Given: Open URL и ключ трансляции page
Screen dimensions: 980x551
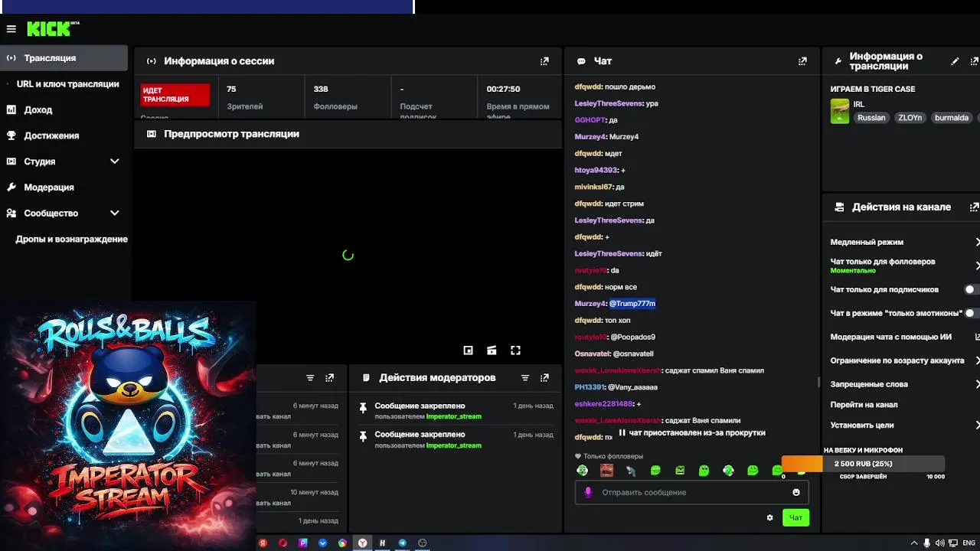Looking at the screenshot, I should [67, 84].
